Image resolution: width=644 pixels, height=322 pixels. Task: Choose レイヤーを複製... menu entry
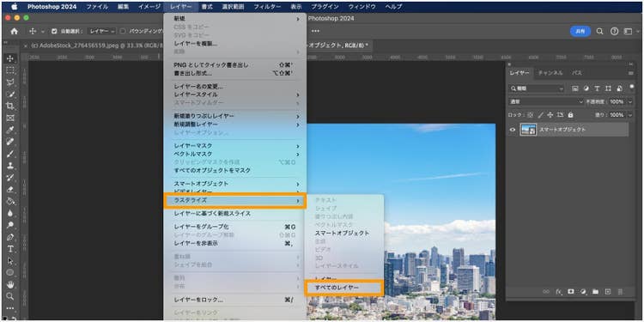(236, 44)
